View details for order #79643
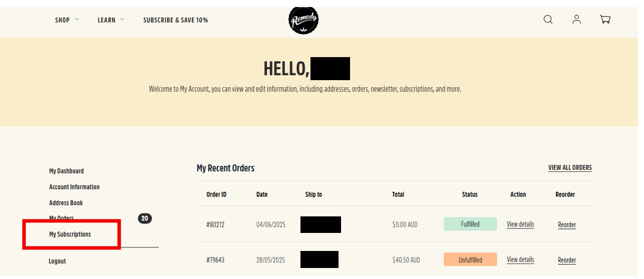The width and height of the screenshot is (644, 279). pos(520,259)
